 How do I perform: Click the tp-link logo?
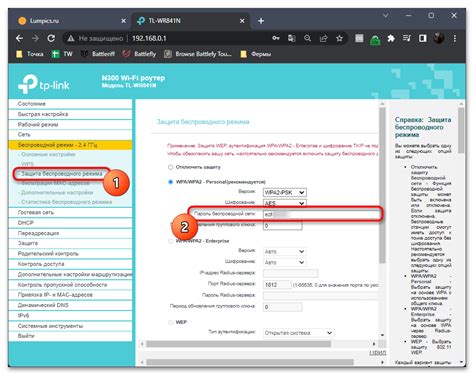(x=43, y=84)
